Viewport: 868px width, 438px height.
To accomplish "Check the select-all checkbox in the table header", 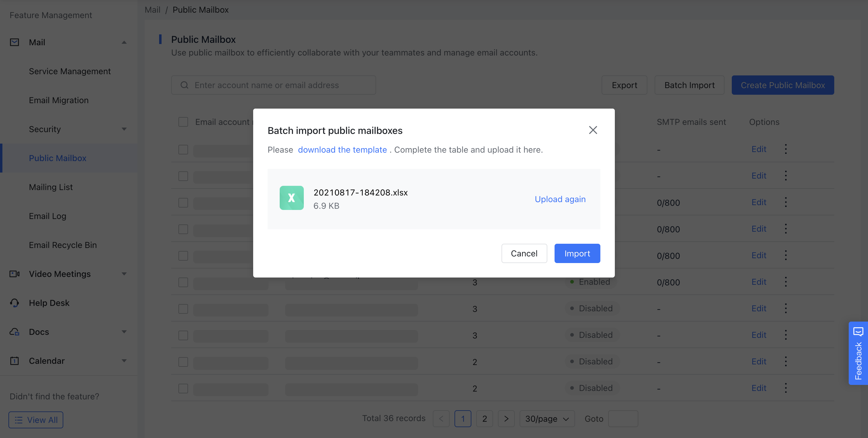I will [x=183, y=122].
